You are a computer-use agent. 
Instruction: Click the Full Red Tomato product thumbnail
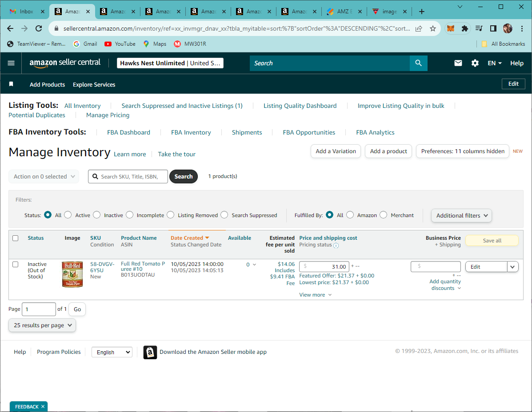coord(72,274)
